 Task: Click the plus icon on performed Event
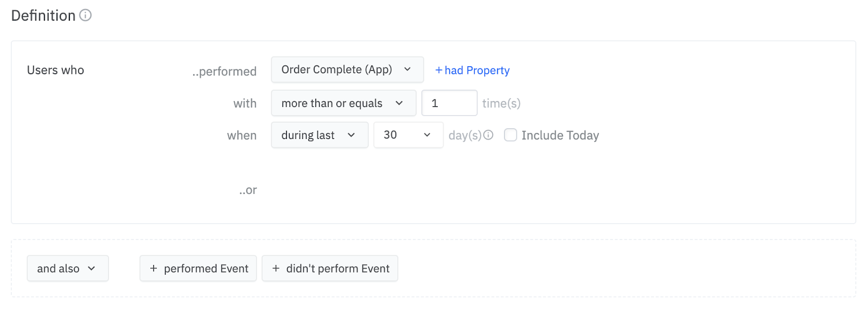coord(154,268)
